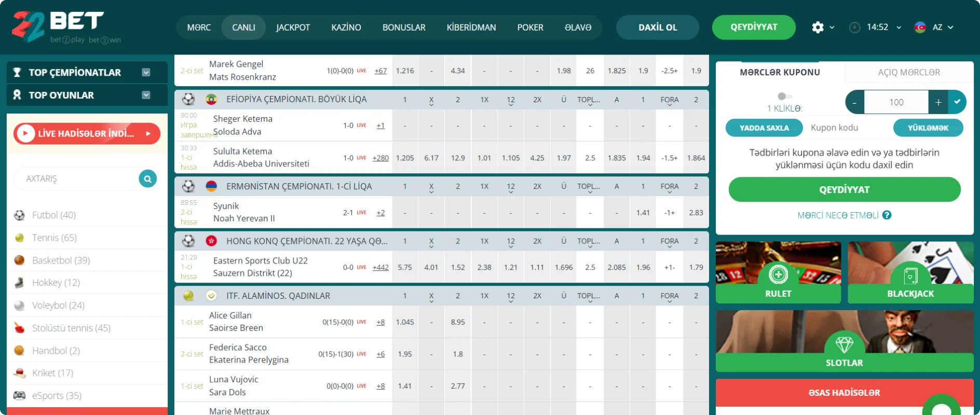Click the search magnifier button
This screenshot has height=415, width=980.
[148, 179]
